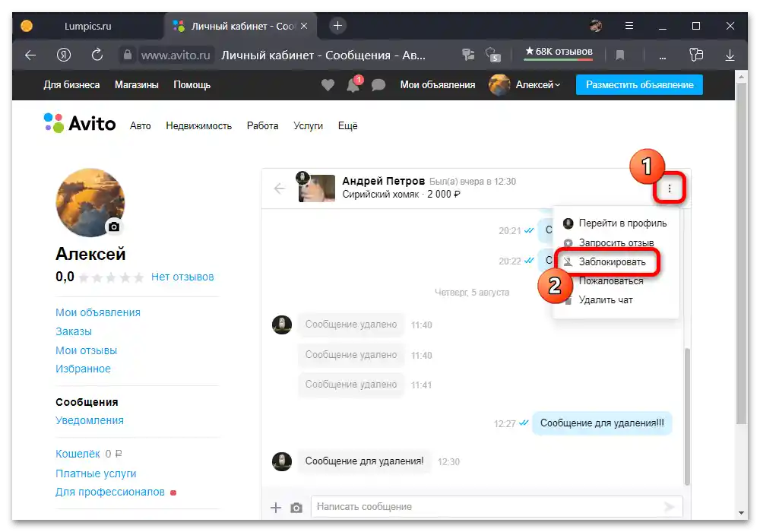
Task: Click the Avito logo
Action: pos(80,124)
